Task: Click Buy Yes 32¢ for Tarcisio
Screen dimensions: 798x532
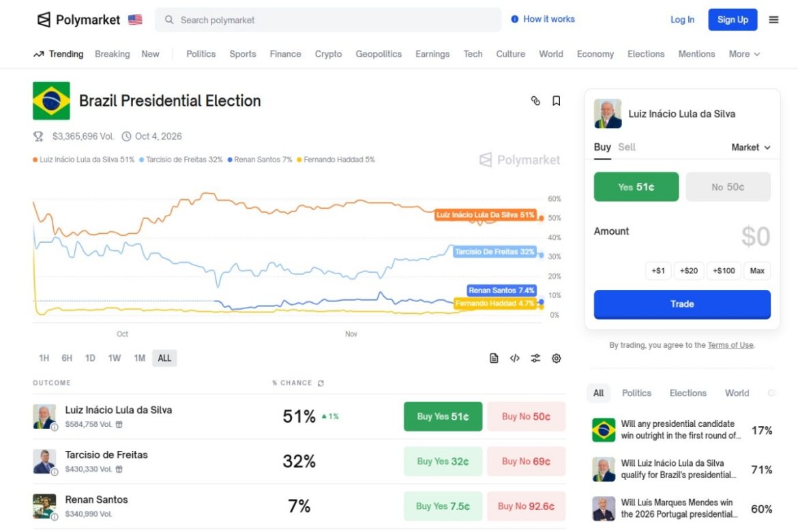Action: [x=443, y=462]
